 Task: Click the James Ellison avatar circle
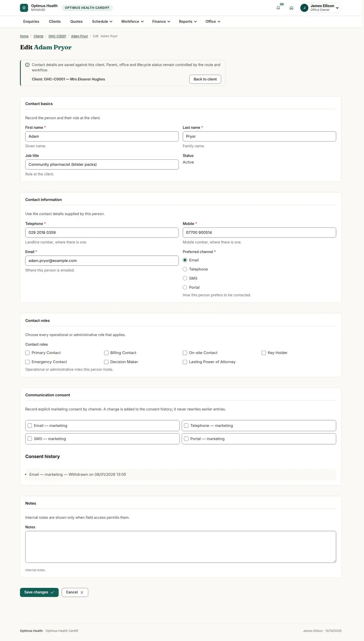(304, 8)
